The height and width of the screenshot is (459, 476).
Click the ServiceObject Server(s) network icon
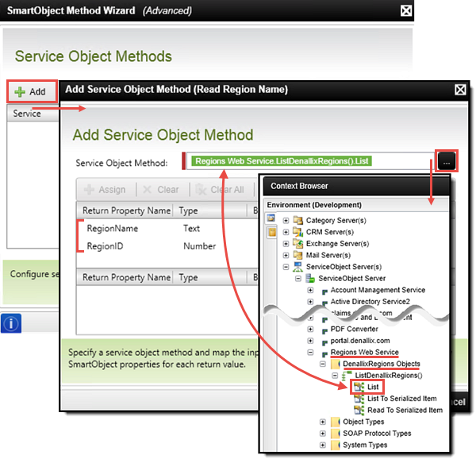tap(298, 268)
